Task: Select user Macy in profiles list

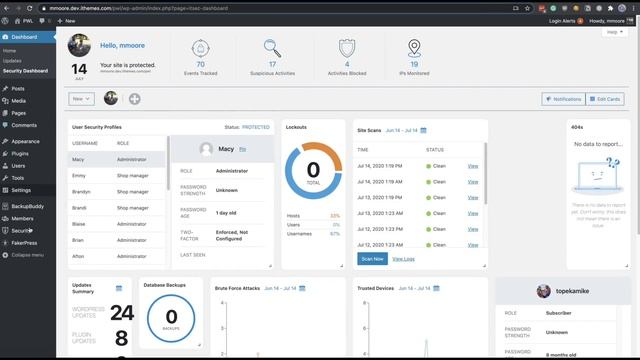Action: [117, 160]
